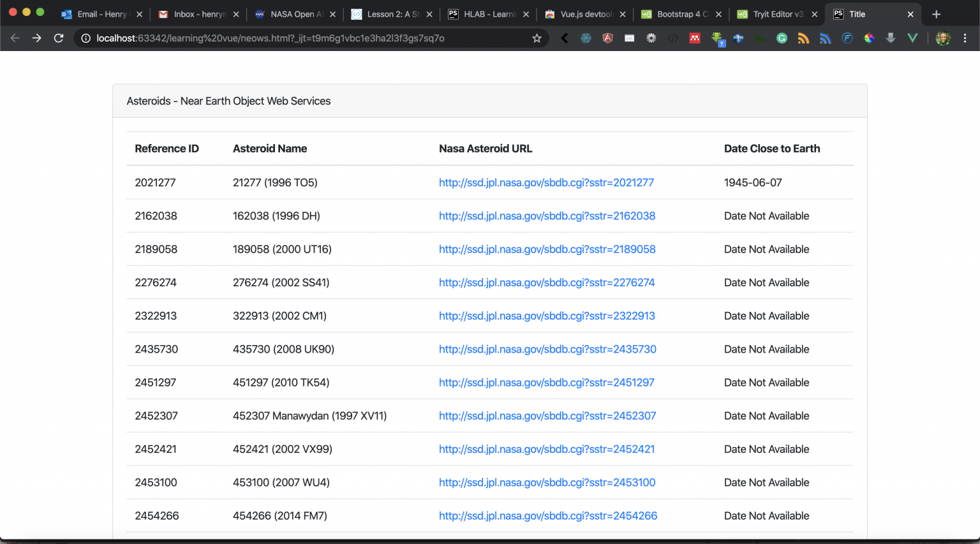This screenshot has width=980, height=544.
Task: Click the blue RSS feed extension icon
Action: point(825,38)
